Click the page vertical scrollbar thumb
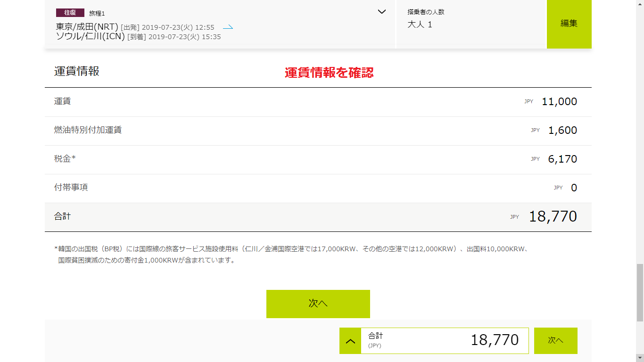Screen dimensions: 644x362 640,292
